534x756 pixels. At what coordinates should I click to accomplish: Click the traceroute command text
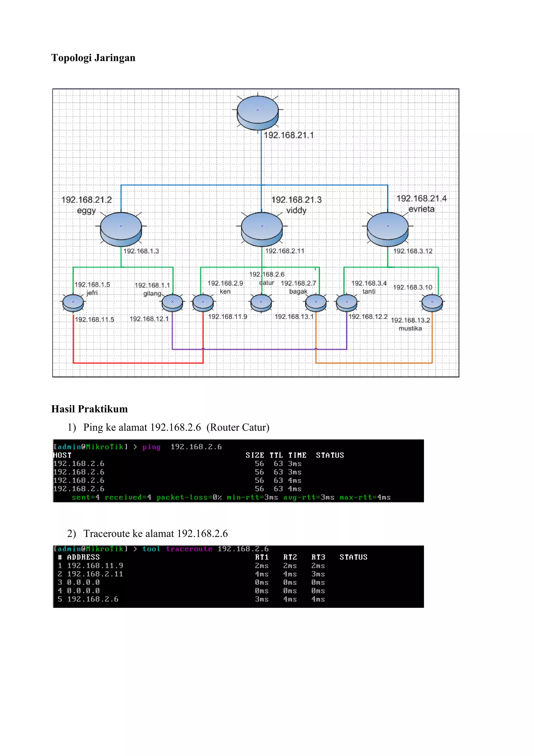(189, 549)
